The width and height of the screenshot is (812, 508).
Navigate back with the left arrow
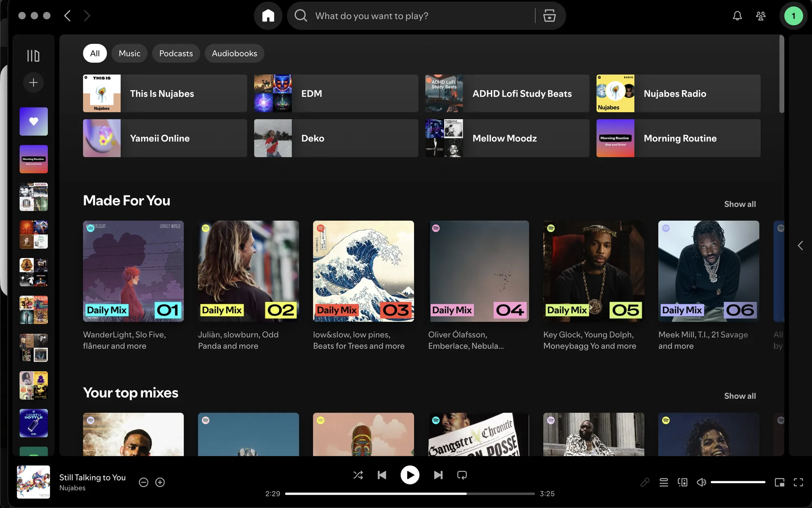(68, 16)
